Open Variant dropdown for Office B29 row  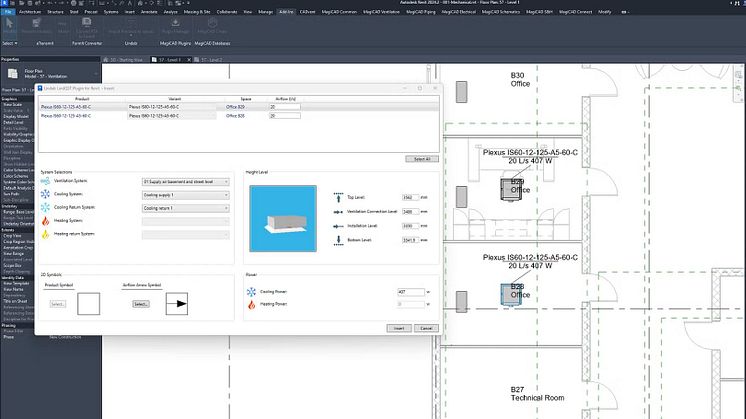(x=171, y=107)
